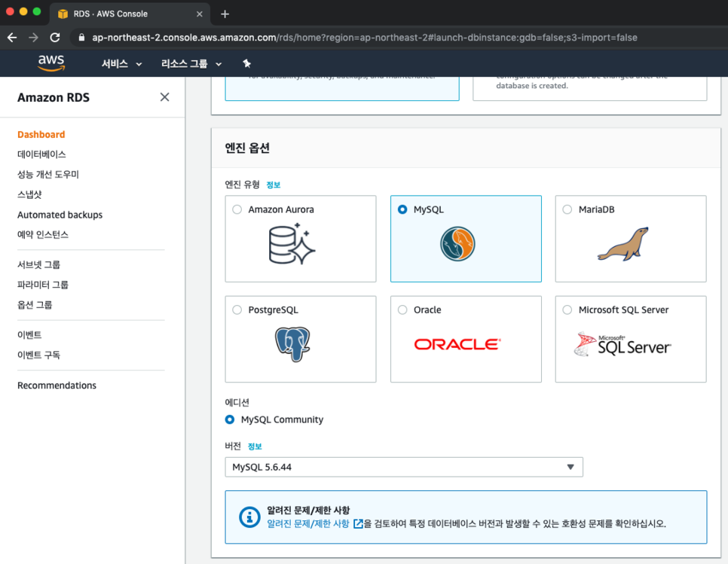Select the Oracle radio button
The height and width of the screenshot is (564, 728).
pos(402,309)
